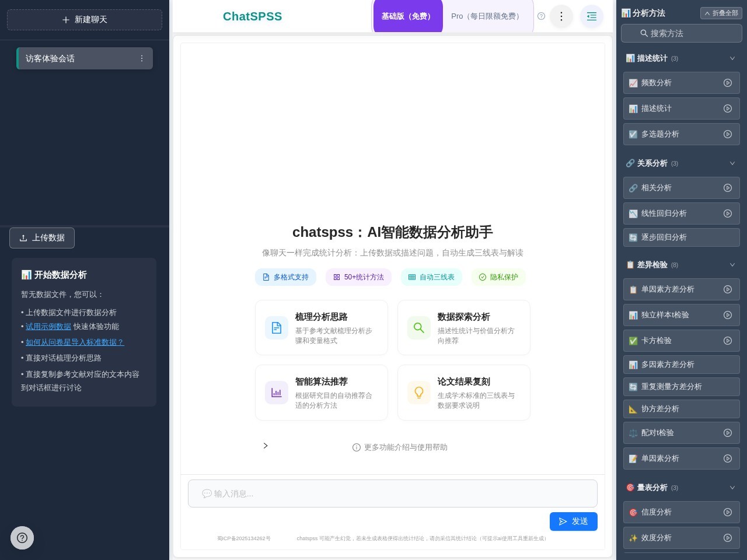
Task: Launch 卡方检验 using its play icon
Action: [728, 341]
